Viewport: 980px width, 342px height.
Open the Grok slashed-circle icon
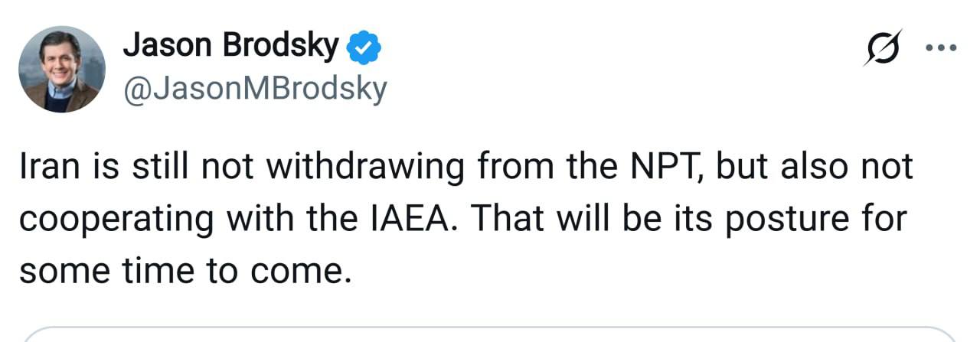[x=884, y=48]
